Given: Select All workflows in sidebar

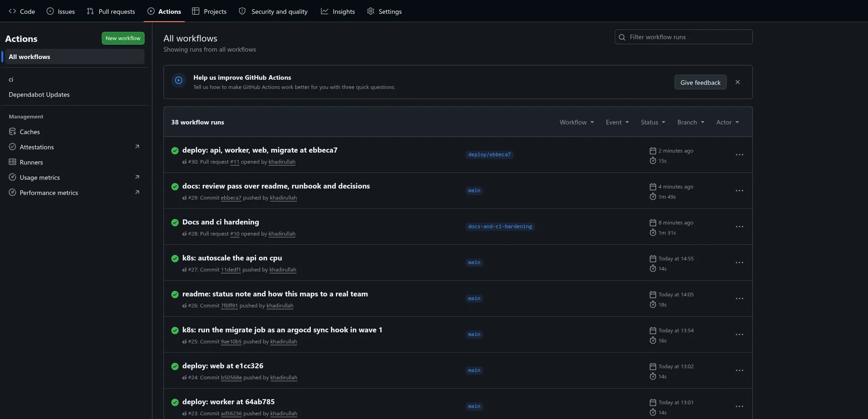Looking at the screenshot, I should 74,57.
